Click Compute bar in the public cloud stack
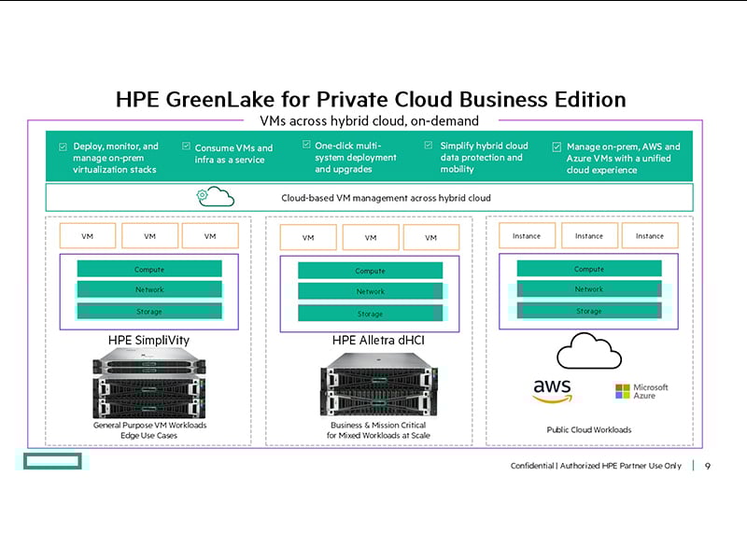 click(589, 269)
